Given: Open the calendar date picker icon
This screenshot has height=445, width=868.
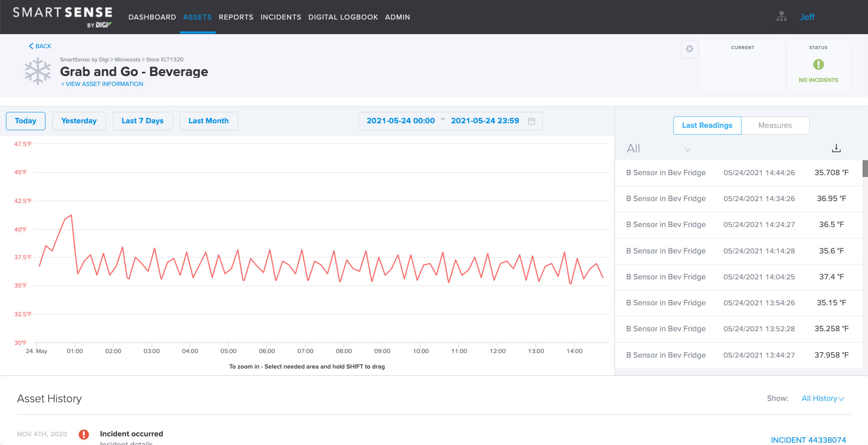Looking at the screenshot, I should (531, 121).
